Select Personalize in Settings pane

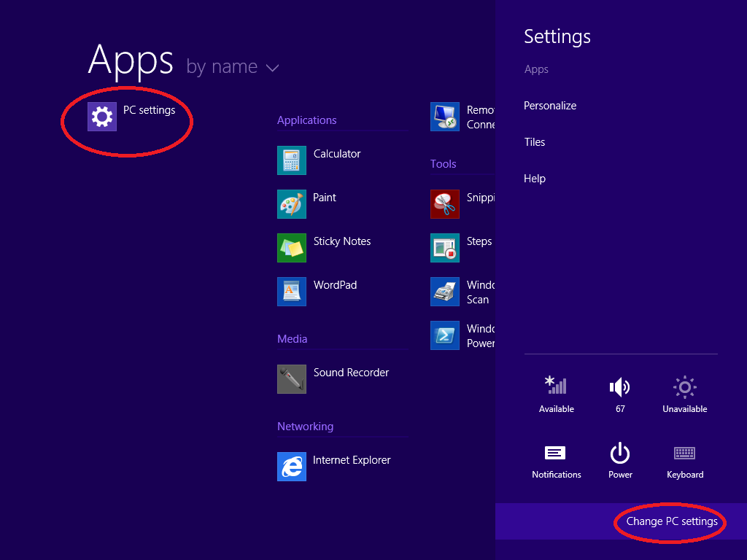tap(550, 106)
